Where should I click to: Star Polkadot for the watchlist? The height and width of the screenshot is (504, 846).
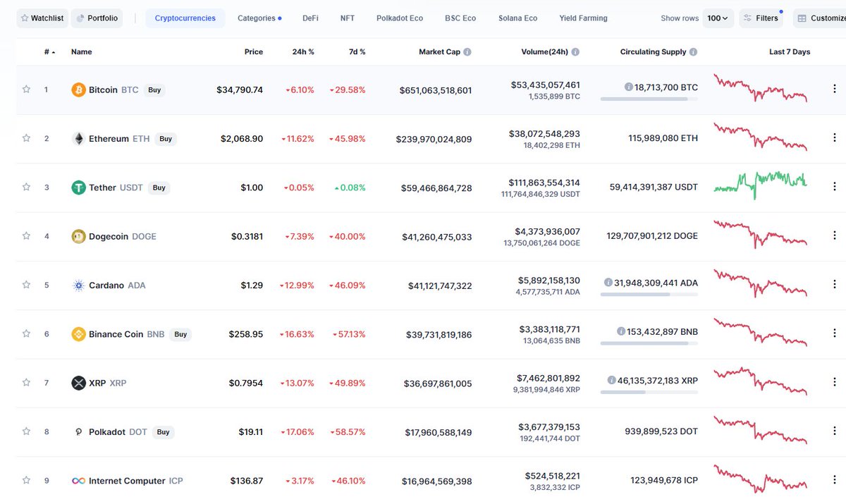pyautogui.click(x=26, y=431)
